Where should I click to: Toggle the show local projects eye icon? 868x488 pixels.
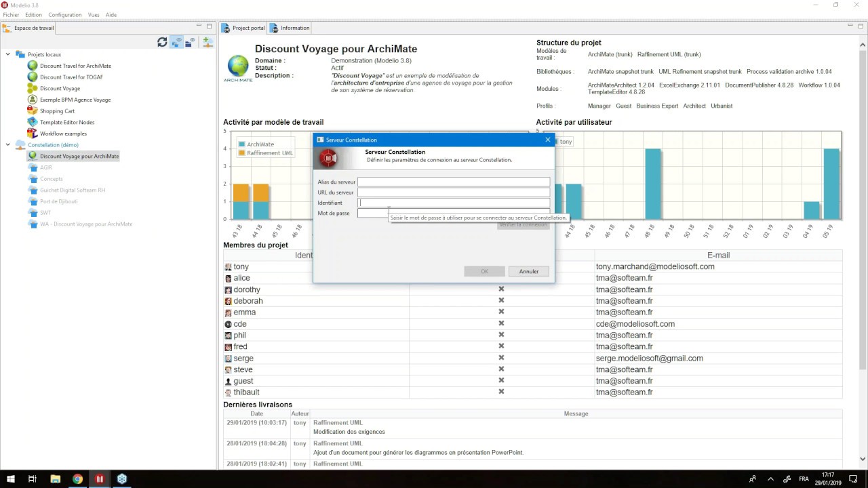point(176,42)
